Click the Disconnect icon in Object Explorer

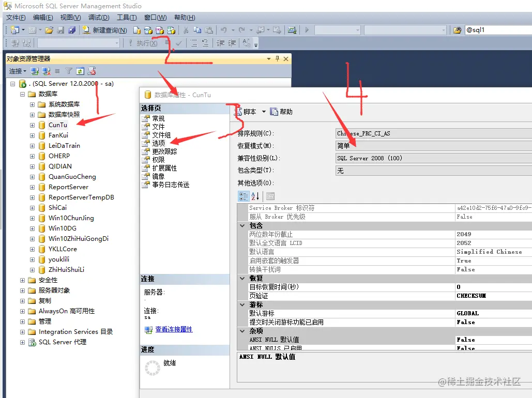(47, 71)
